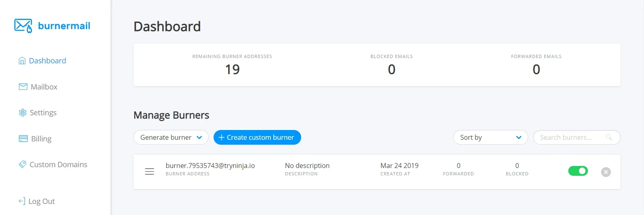Click the Mailbox envelope icon
The height and width of the screenshot is (215, 644).
pos(23,87)
